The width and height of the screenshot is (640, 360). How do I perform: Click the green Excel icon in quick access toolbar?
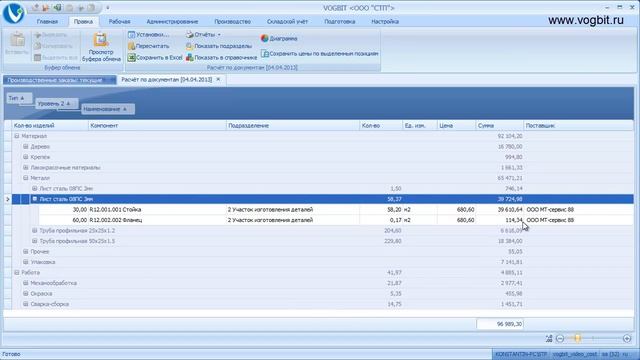tap(57, 7)
